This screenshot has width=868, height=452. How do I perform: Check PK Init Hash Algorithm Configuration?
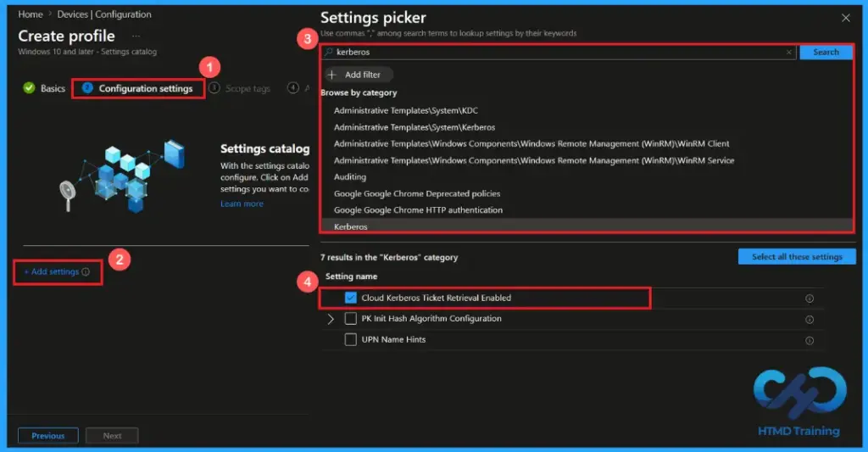pos(350,319)
